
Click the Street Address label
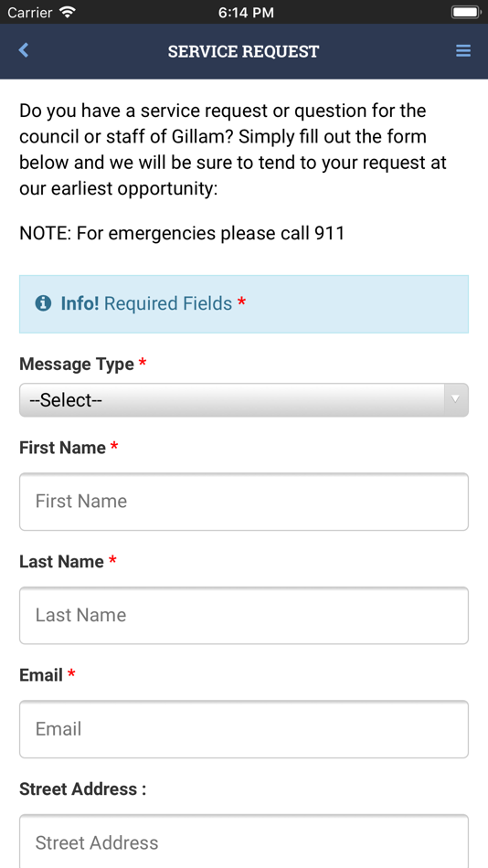(x=82, y=789)
